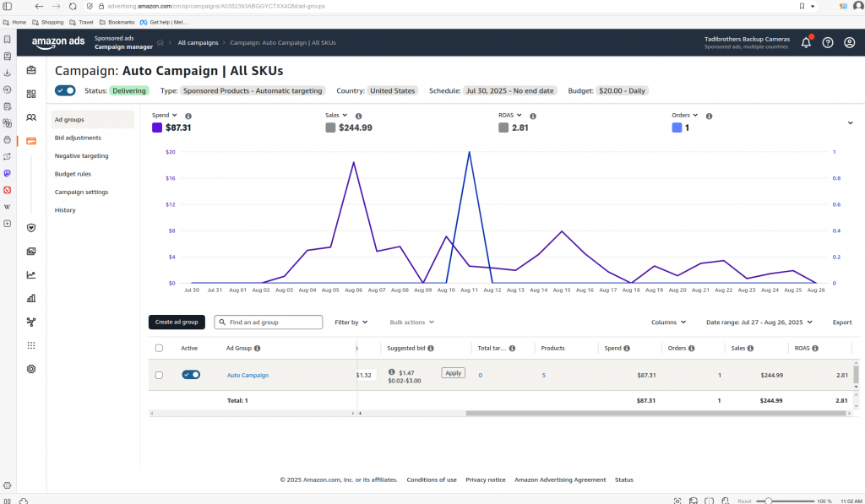Viewport: 865px width, 504px height.
Task: Open the audiences people icon in sidebar
Action: point(31,117)
